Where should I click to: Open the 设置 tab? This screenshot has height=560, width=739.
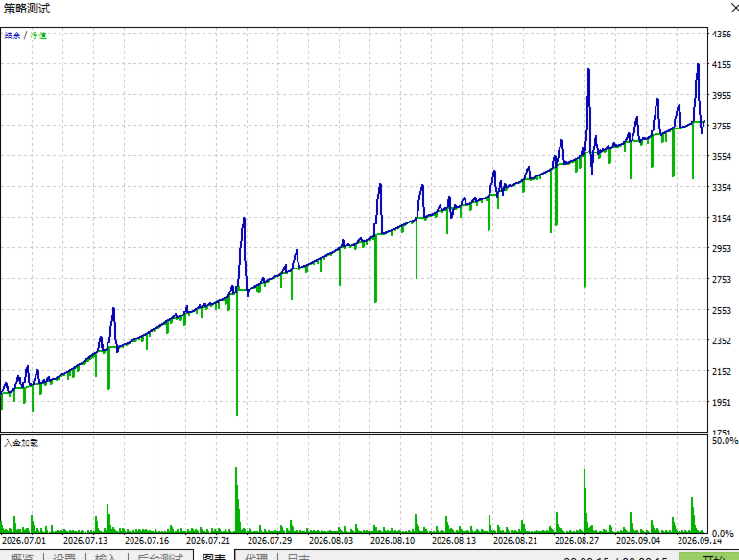(64, 557)
